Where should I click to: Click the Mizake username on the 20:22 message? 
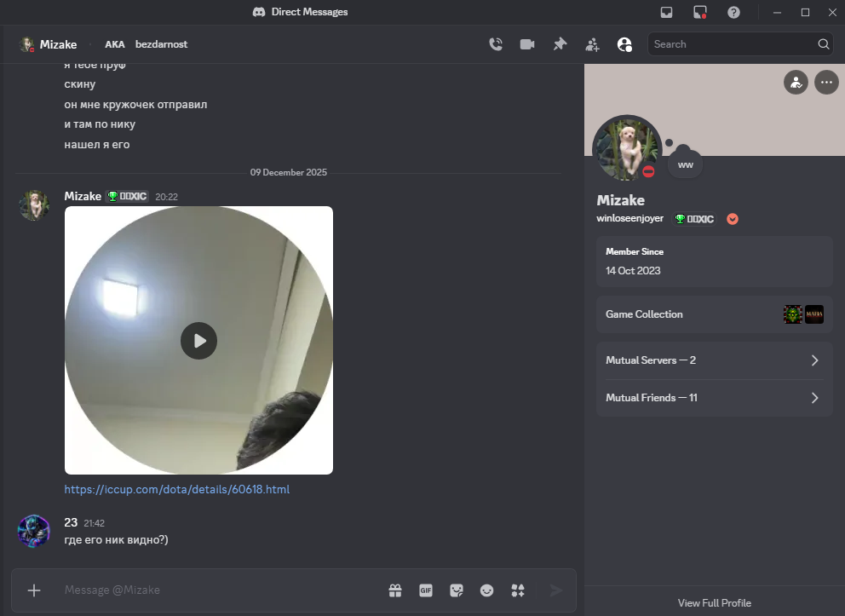83,196
